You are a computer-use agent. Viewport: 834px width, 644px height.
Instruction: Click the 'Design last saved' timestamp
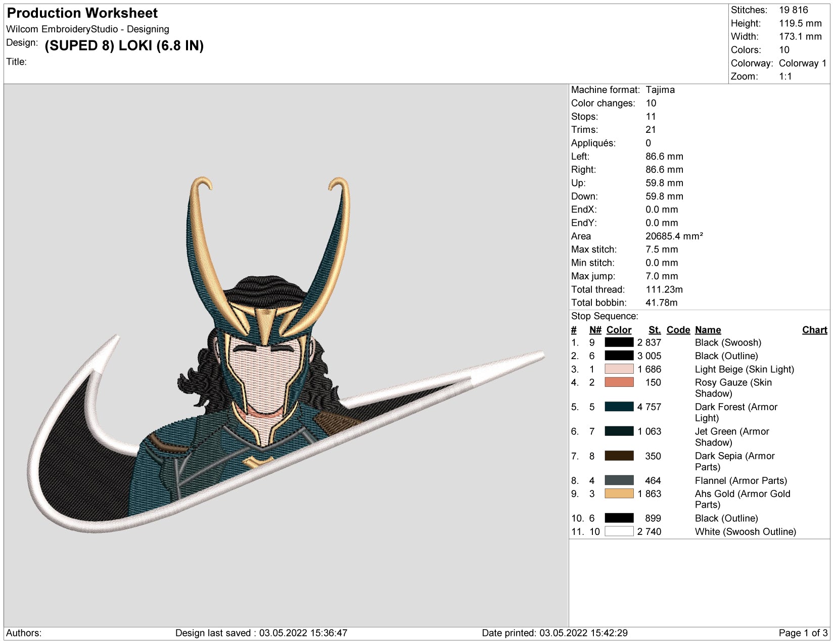(x=261, y=633)
